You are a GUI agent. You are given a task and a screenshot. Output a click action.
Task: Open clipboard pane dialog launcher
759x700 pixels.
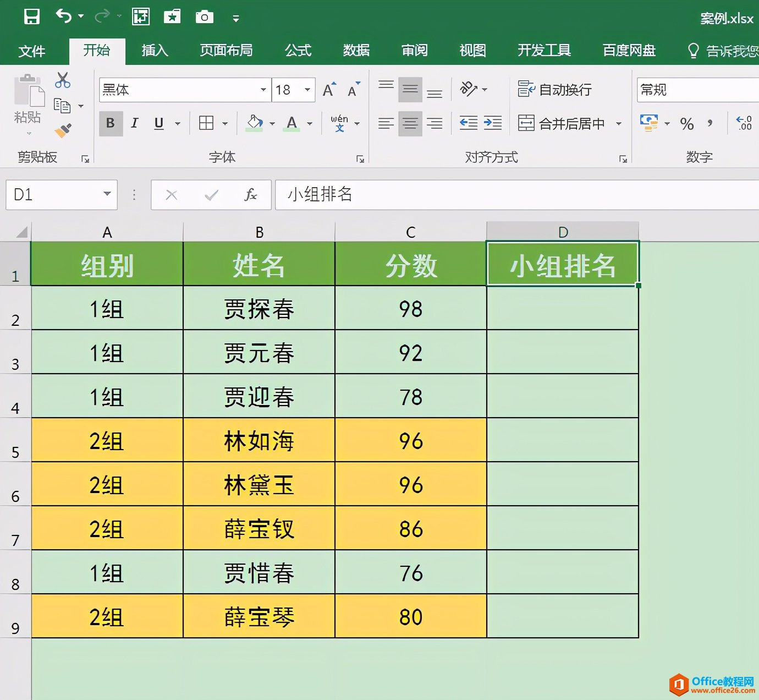[85, 159]
